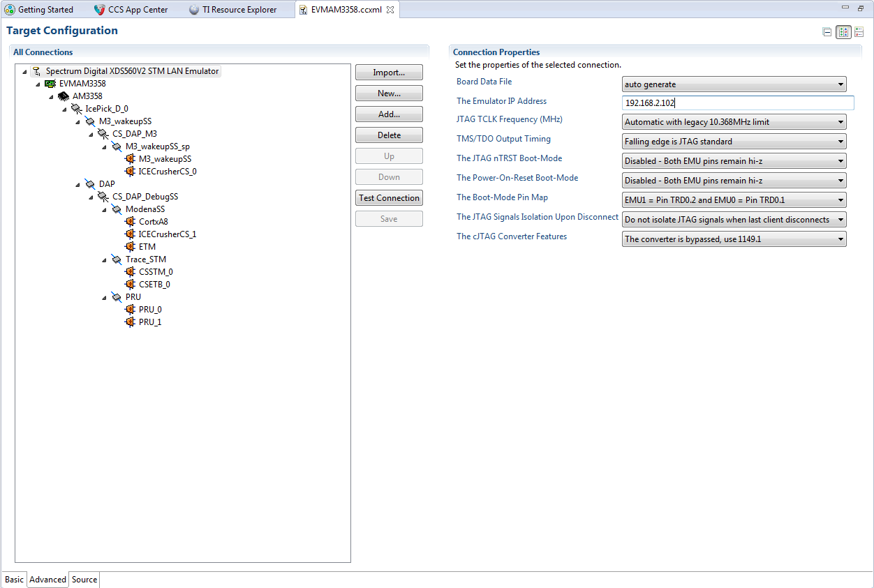874x588 pixels.
Task: Click the EVMAM3358 board icon
Action: pyautogui.click(x=50, y=84)
